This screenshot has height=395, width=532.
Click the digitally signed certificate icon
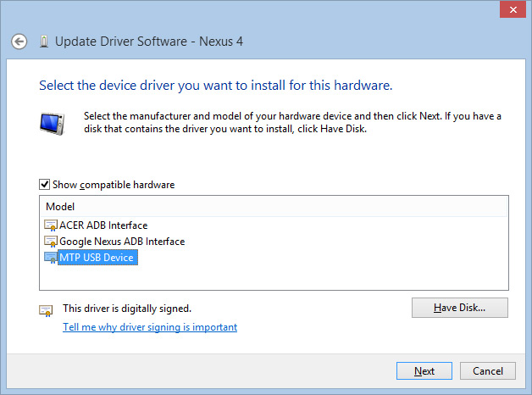tap(46, 310)
